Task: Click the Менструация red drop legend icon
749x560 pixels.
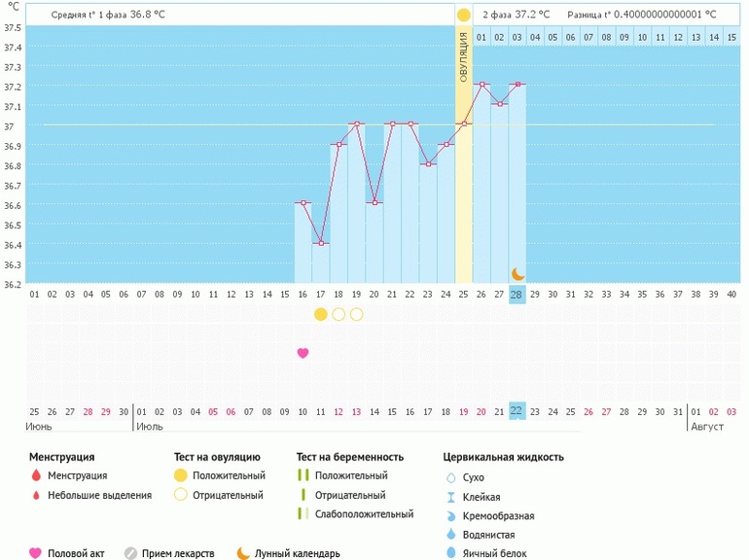Action: click(x=36, y=476)
